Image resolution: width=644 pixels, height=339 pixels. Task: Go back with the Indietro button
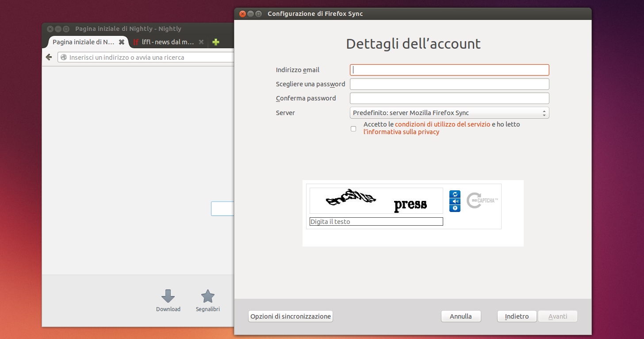[517, 316]
